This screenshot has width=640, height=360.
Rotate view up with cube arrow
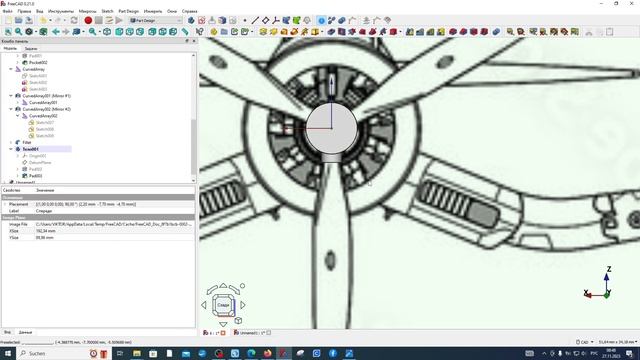223,286
